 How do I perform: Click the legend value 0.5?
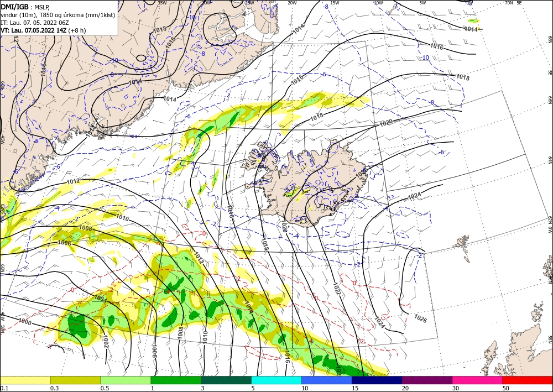(x=105, y=388)
